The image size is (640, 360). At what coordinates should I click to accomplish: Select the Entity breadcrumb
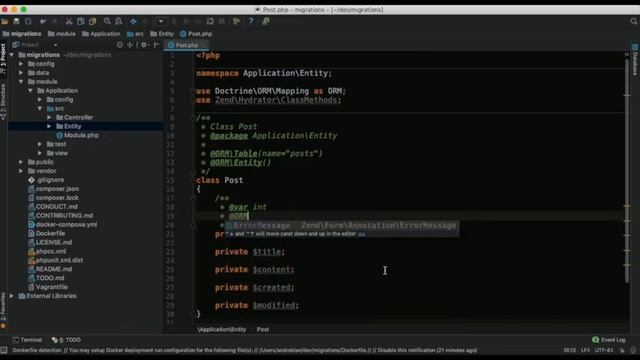pos(162,34)
